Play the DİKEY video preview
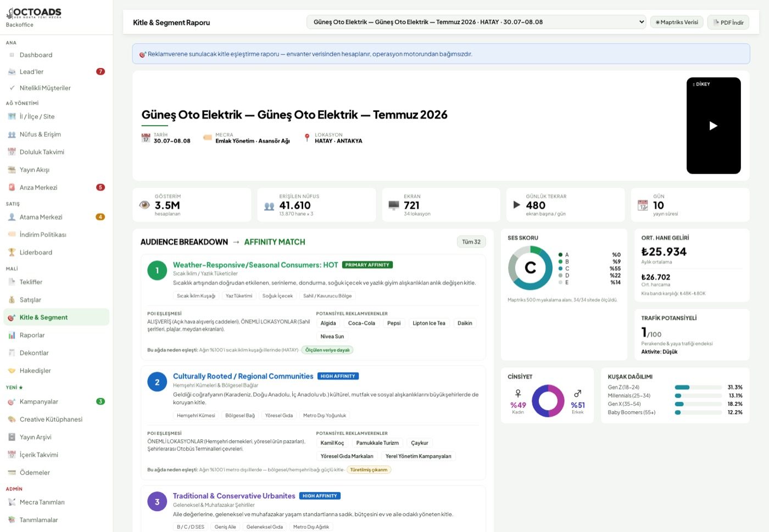The image size is (769, 532). click(714, 126)
